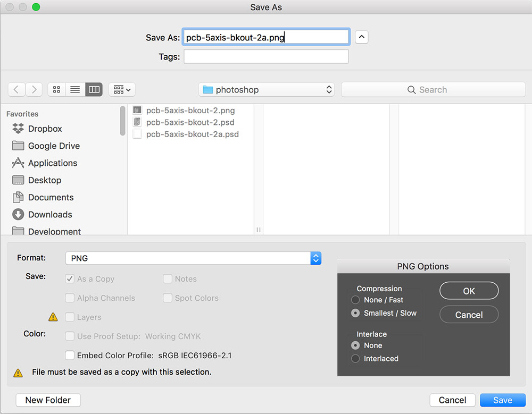Navigate to the Downloads folder
Screen dimensions: 532x414
[49, 215]
